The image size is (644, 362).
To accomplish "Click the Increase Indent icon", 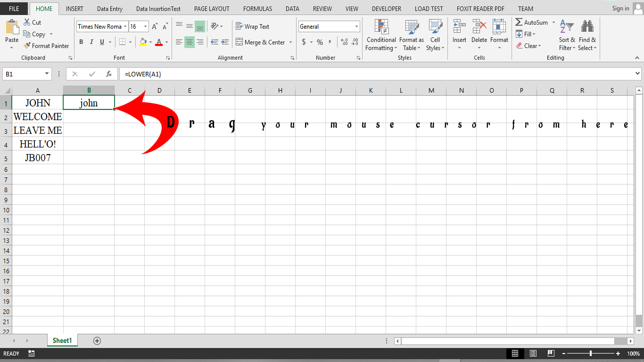I will [225, 42].
